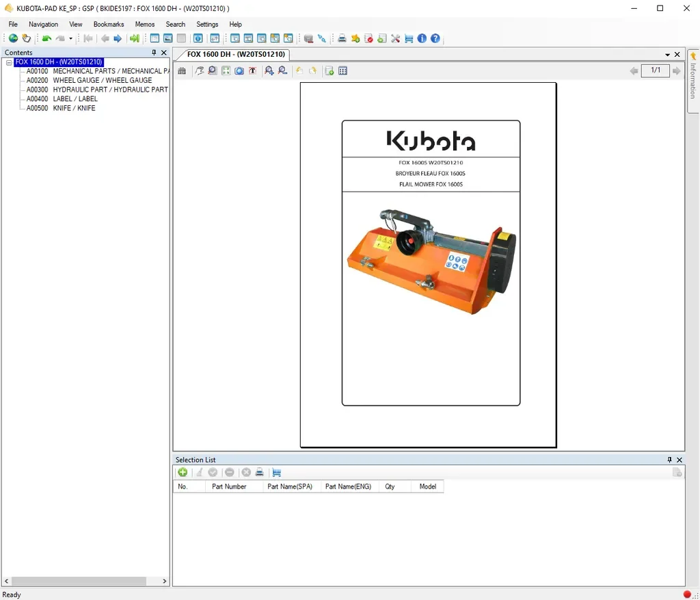Open the Bookmarks menu

108,24
